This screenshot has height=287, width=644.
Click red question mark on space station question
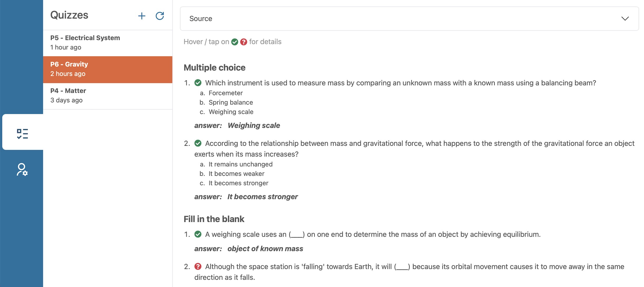[198, 266]
